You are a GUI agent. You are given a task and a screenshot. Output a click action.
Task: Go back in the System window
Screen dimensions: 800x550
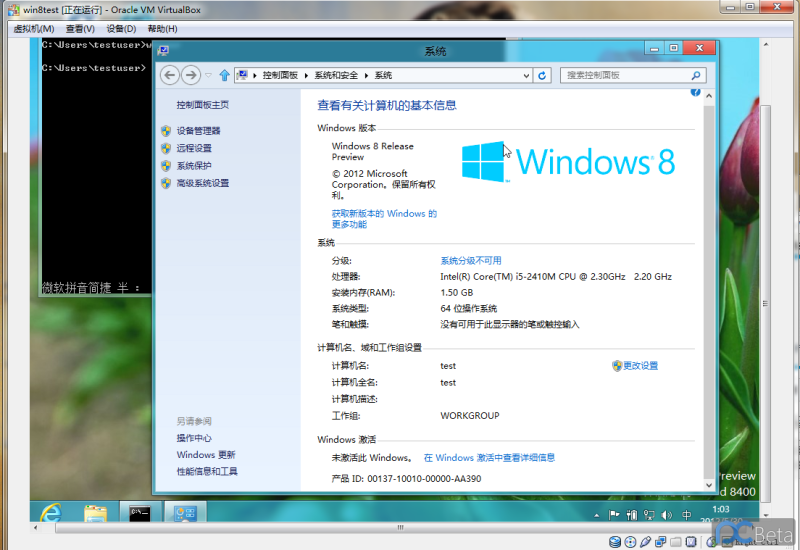[x=170, y=75]
